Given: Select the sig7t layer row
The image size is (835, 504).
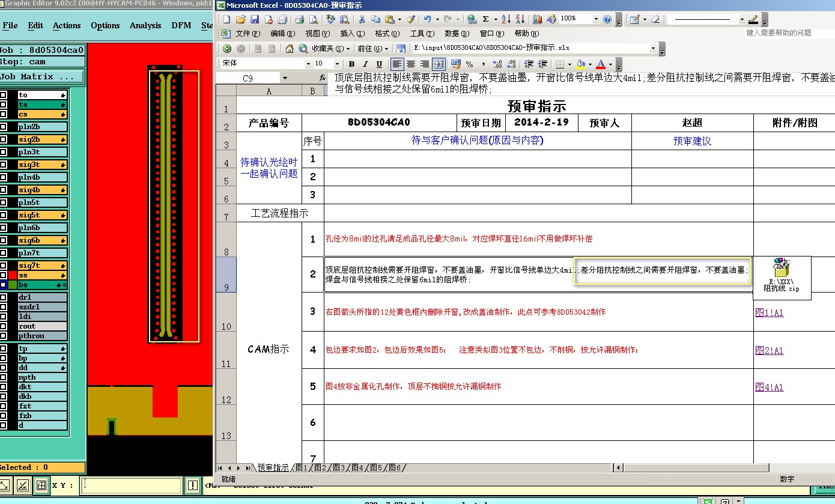Looking at the screenshot, I should click(x=42, y=266).
